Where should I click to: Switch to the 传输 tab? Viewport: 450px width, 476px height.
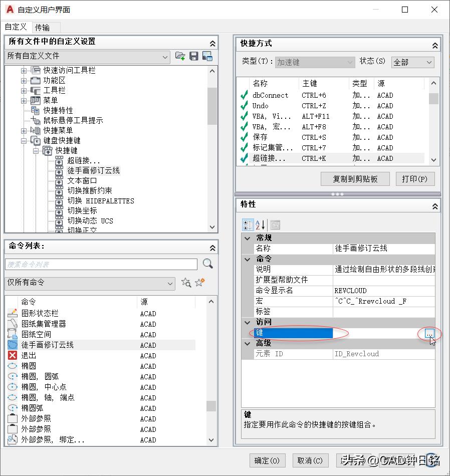(43, 27)
